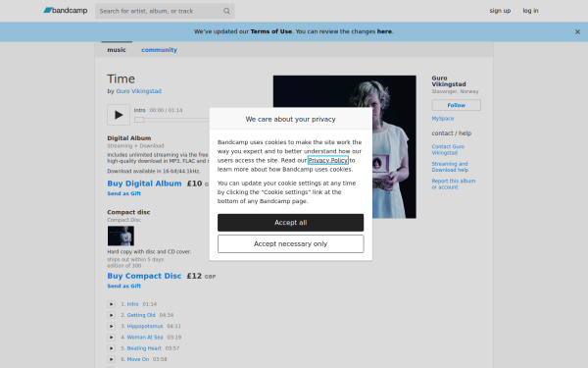Follow Guro Vikingstad

(457, 105)
